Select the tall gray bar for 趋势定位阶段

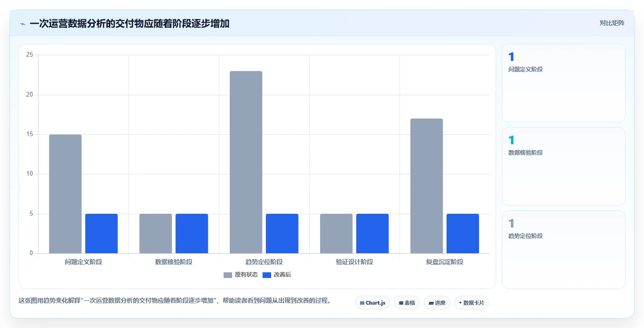tap(246, 162)
